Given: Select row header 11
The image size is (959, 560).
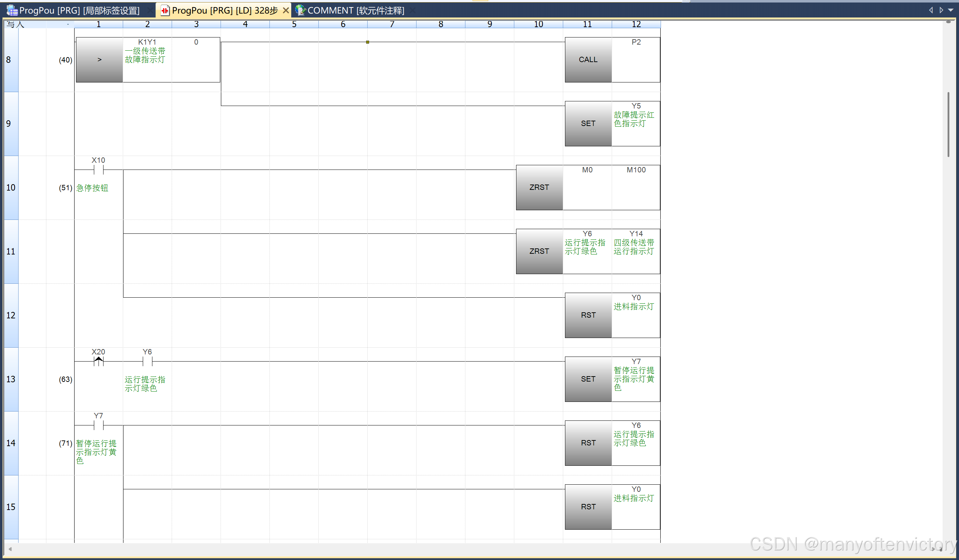Looking at the screenshot, I should tap(11, 252).
